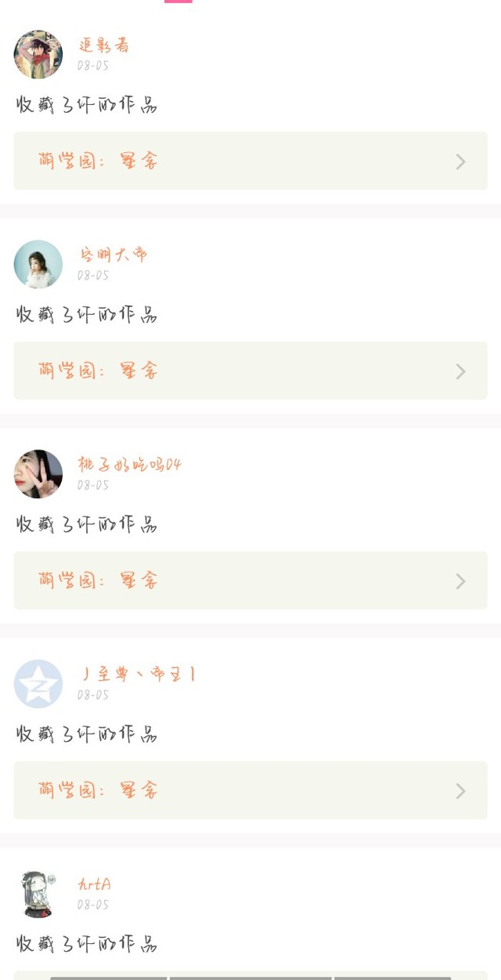The image size is (501, 980).
Task: Click the username ending in 大帝
Action: [x=113, y=255]
